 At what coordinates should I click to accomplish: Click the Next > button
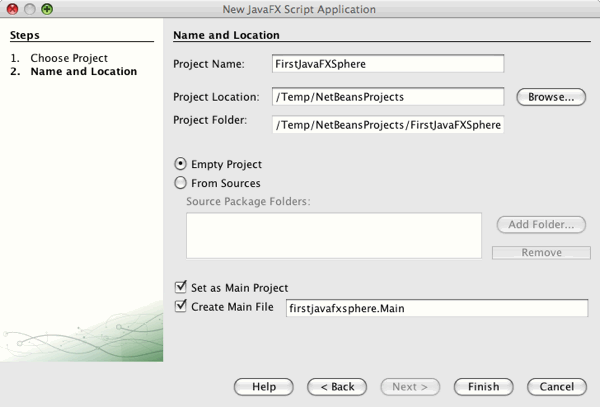[x=410, y=387]
